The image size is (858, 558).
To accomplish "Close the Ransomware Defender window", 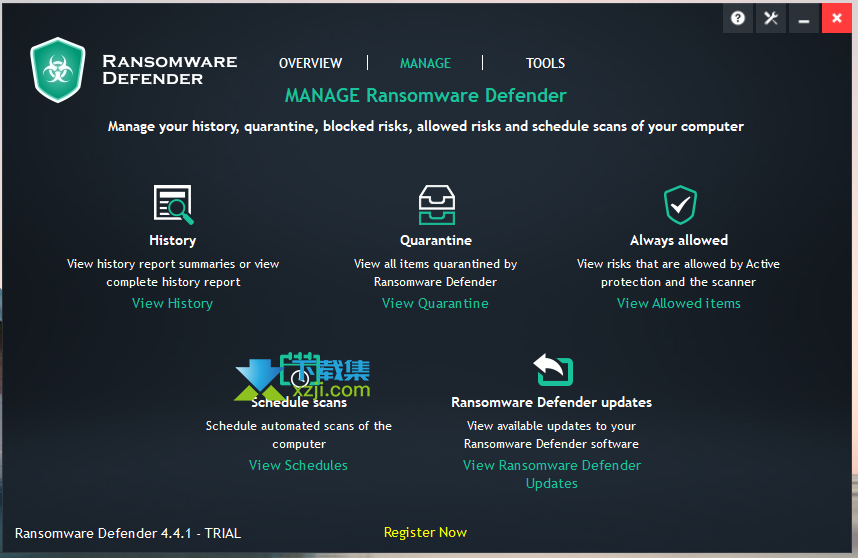I will point(837,19).
